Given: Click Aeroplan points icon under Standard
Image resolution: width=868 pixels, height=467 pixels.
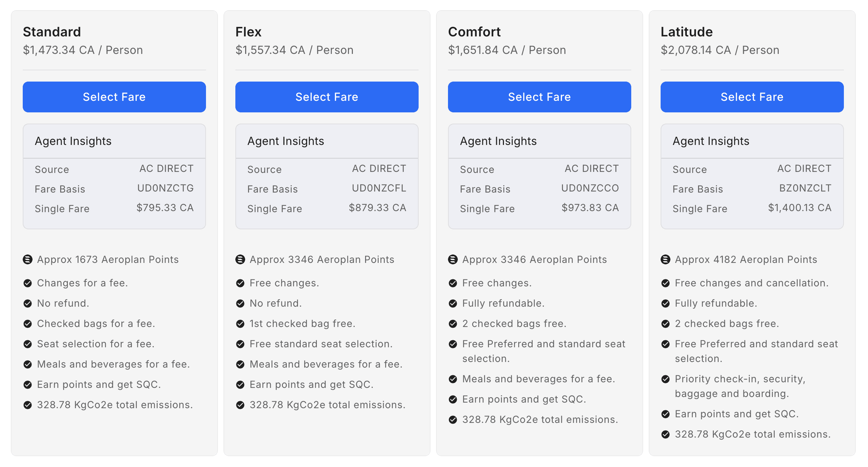Looking at the screenshot, I should point(28,259).
